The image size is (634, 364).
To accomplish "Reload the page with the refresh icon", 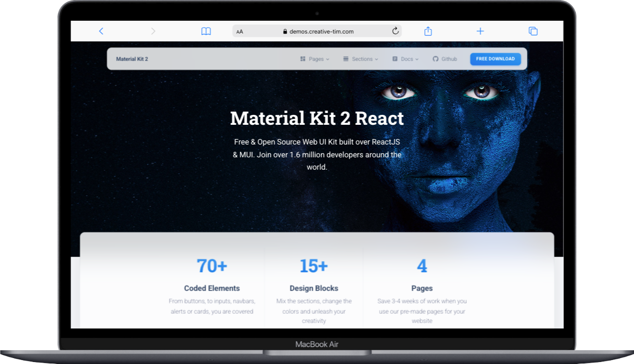I will coord(395,30).
